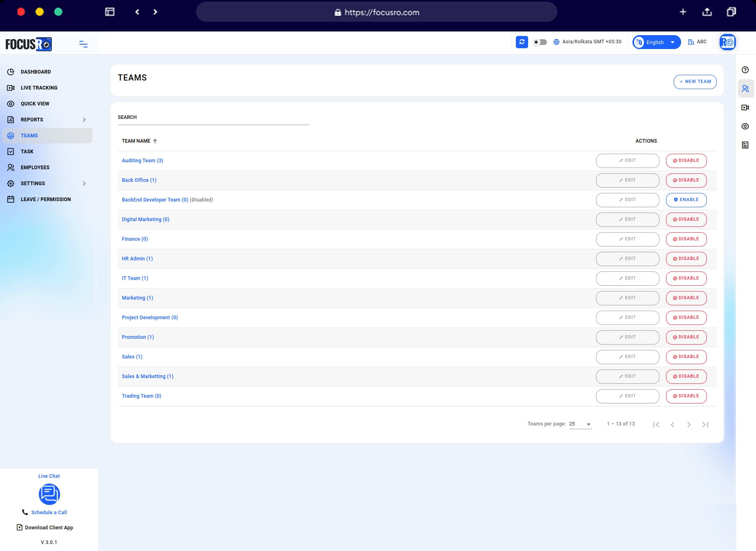Open the profile avatar in top right
This screenshot has height=551, width=756.
tap(727, 42)
